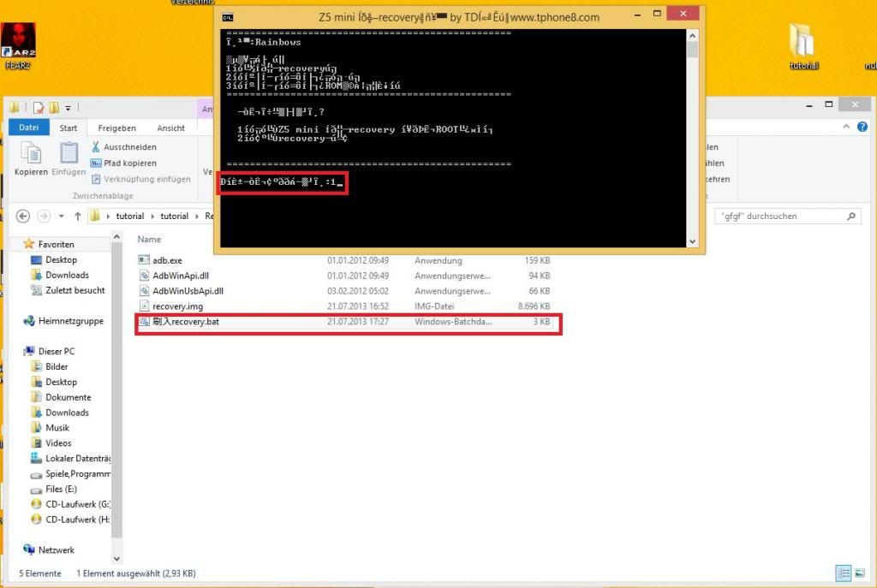Open the tutorial folder on the desktop
This screenshot has height=588, width=877.
pos(803,46)
